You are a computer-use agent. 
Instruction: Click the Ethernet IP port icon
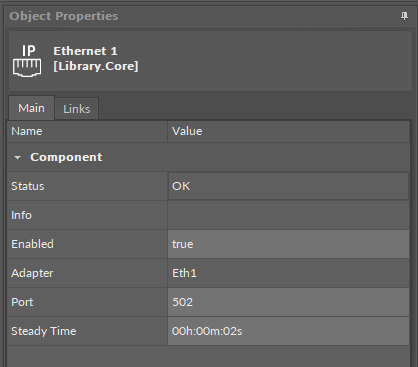point(27,61)
